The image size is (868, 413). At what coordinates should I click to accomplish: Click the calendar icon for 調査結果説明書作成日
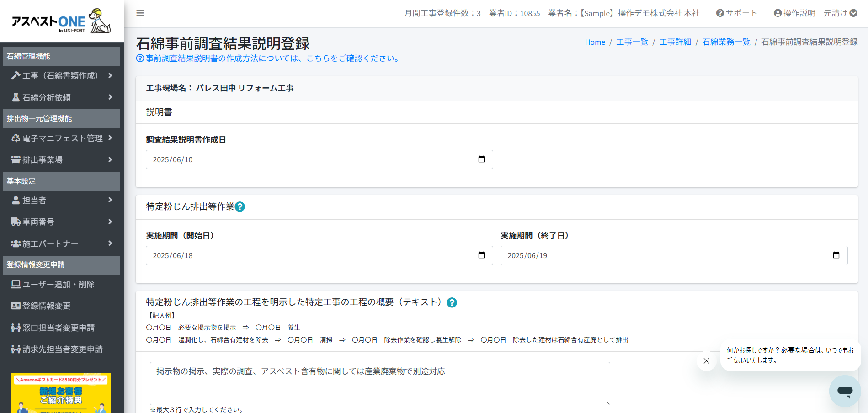(481, 159)
